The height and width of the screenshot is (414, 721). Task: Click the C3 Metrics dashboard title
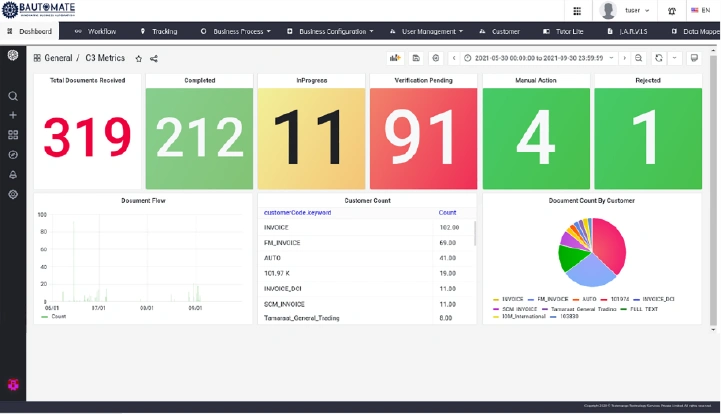click(x=105, y=58)
